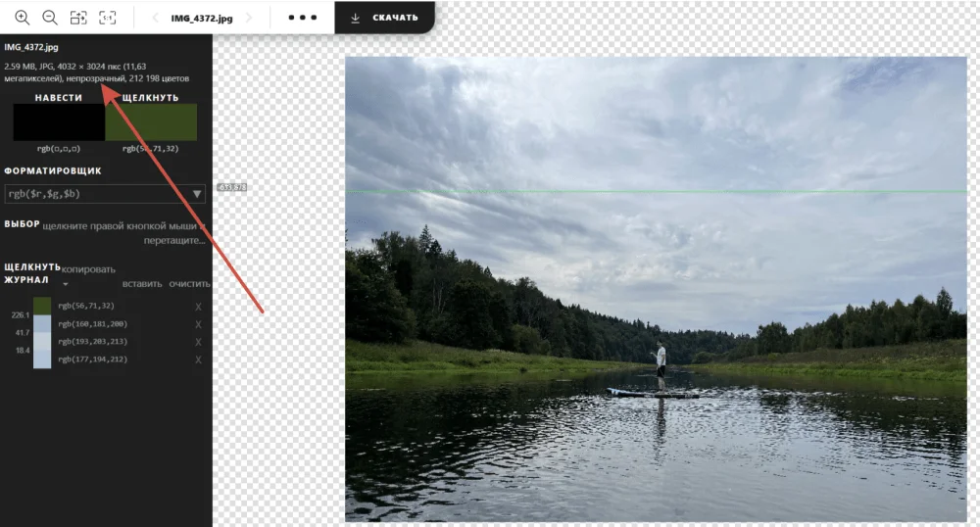Select the rgb(177,194,212) log value

(x=92, y=359)
